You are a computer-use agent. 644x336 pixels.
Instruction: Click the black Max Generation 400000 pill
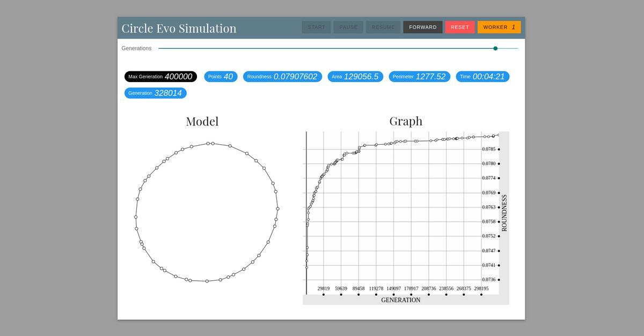coord(160,76)
